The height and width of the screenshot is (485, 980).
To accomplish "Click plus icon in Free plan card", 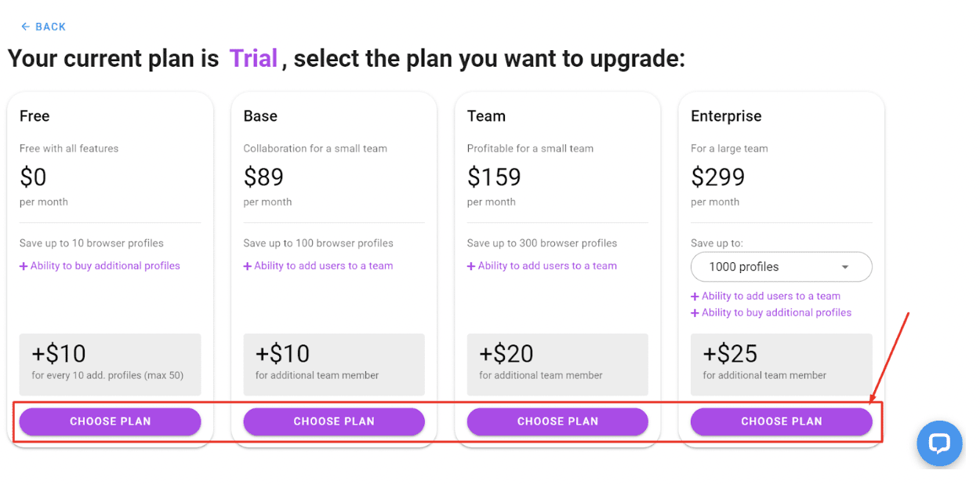I will pos(24,266).
